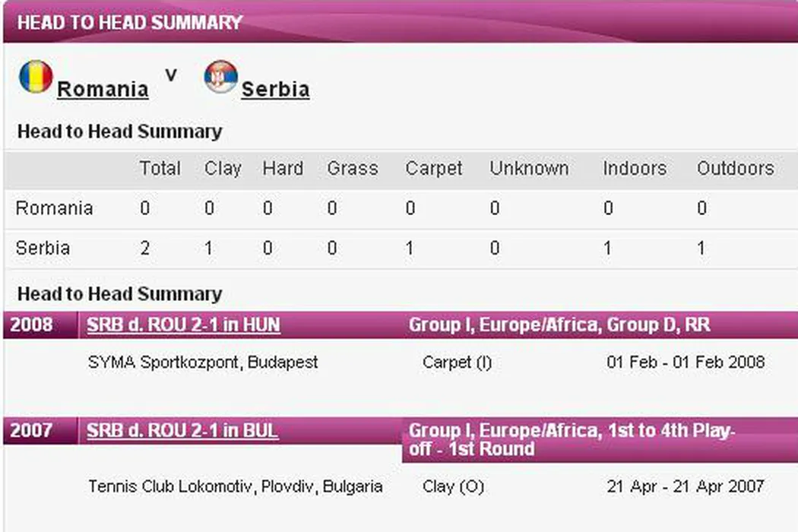Click the Clay column header
The width and height of the screenshot is (798, 532).
coord(223,169)
